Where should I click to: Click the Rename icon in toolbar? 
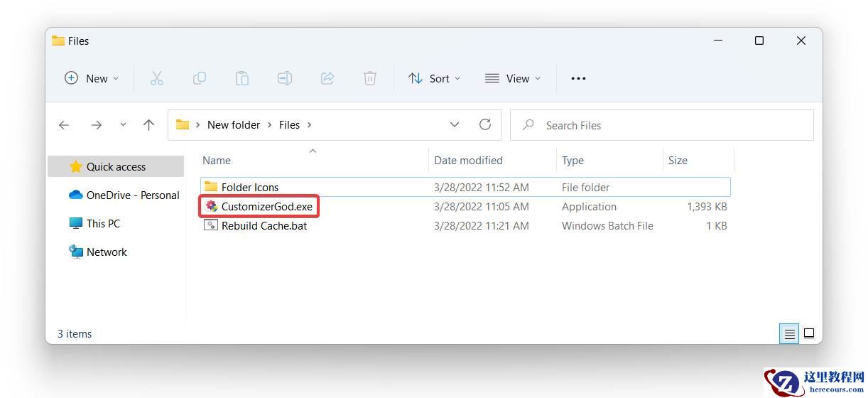[285, 78]
